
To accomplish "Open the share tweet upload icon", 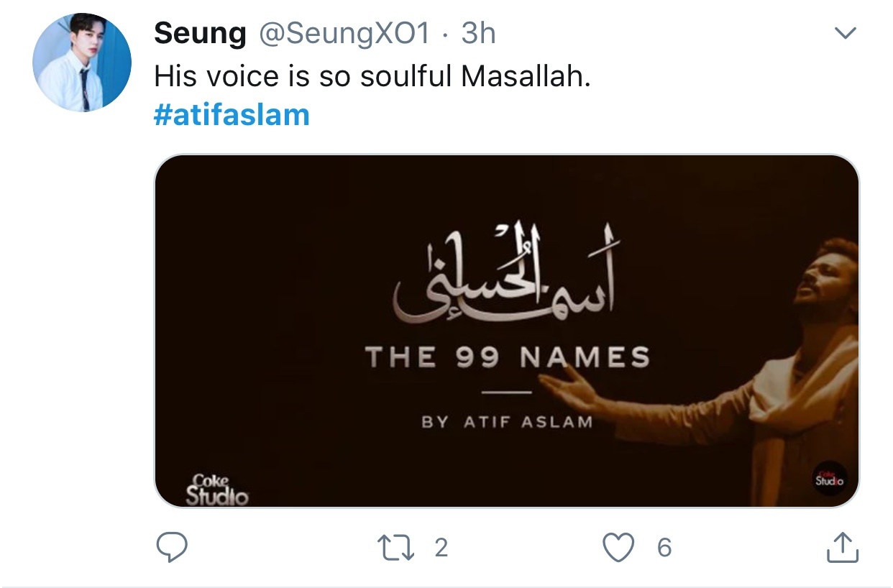I will tap(842, 548).
